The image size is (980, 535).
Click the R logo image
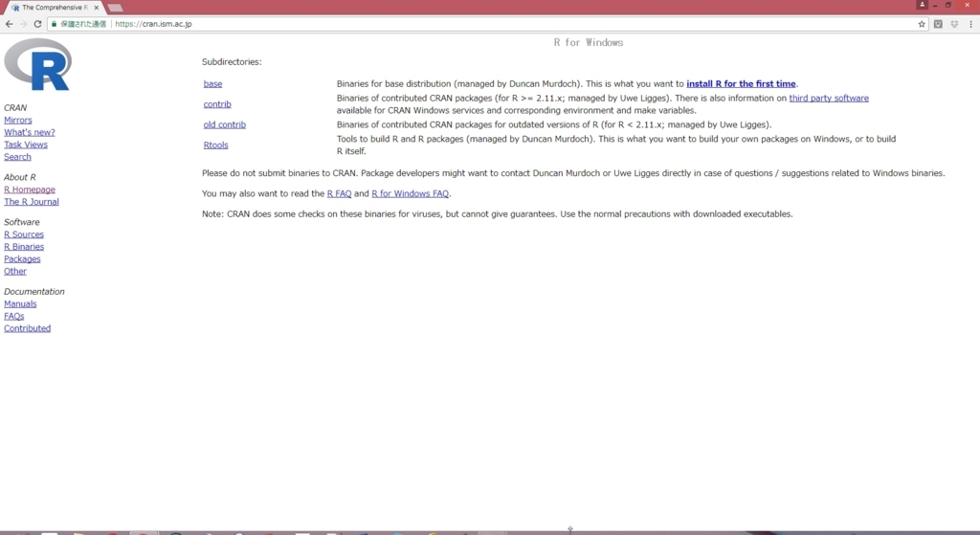pyautogui.click(x=38, y=64)
